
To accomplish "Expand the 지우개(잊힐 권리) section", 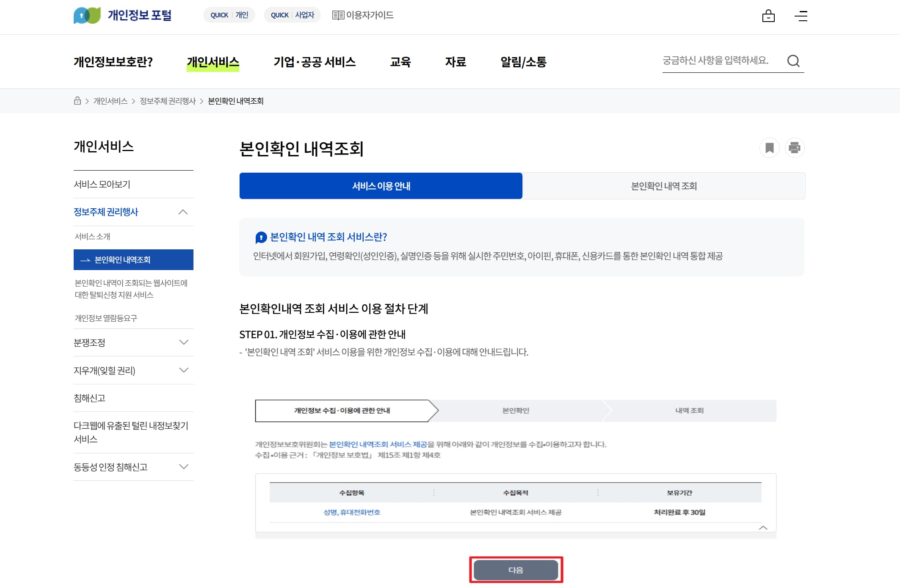I will coord(183,370).
